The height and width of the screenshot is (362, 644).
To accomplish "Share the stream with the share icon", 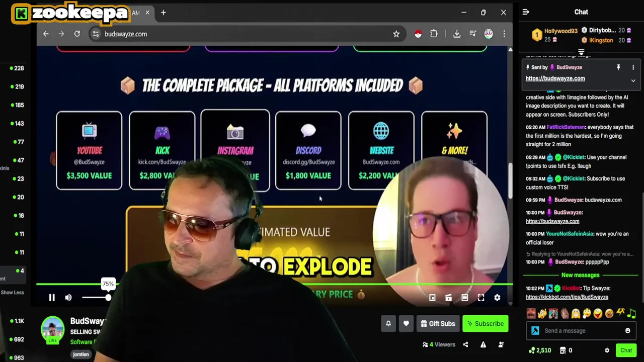I will (x=465, y=344).
